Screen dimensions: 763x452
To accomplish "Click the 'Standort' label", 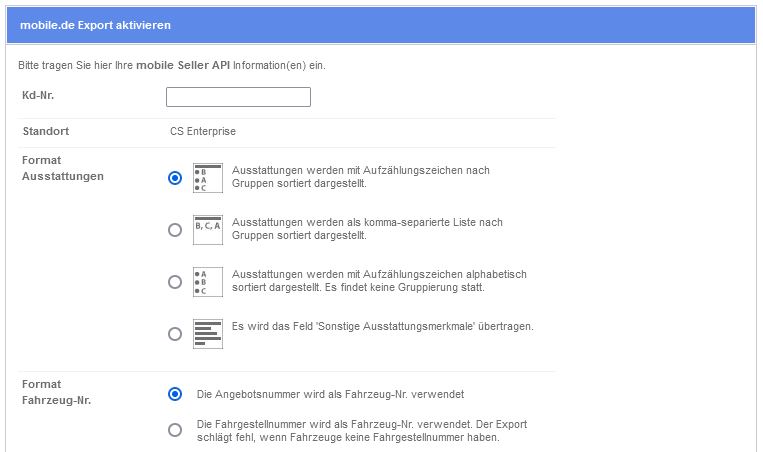I will [x=46, y=131].
